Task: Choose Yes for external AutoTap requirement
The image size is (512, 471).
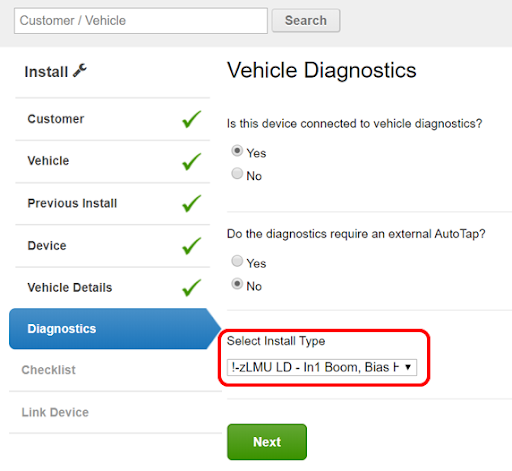Action: pos(237,261)
